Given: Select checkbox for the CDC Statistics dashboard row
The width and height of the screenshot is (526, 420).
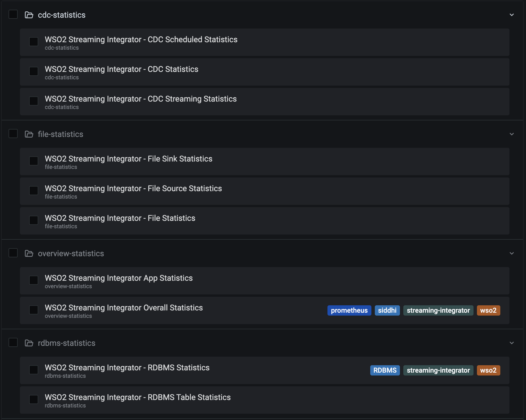Looking at the screenshot, I should (x=34, y=71).
